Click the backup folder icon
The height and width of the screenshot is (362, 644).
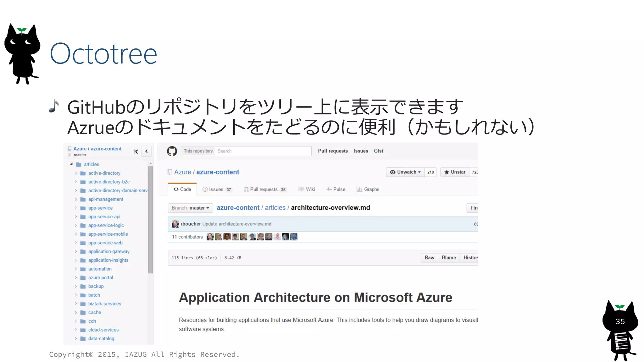[x=83, y=287]
